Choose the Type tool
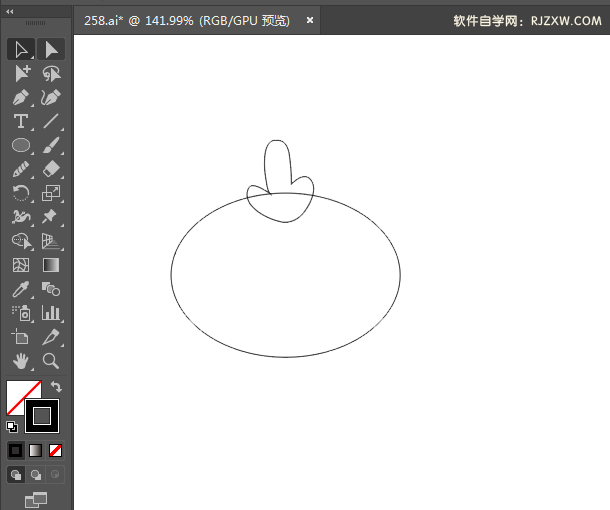Image resolution: width=610 pixels, height=510 pixels. (x=21, y=121)
